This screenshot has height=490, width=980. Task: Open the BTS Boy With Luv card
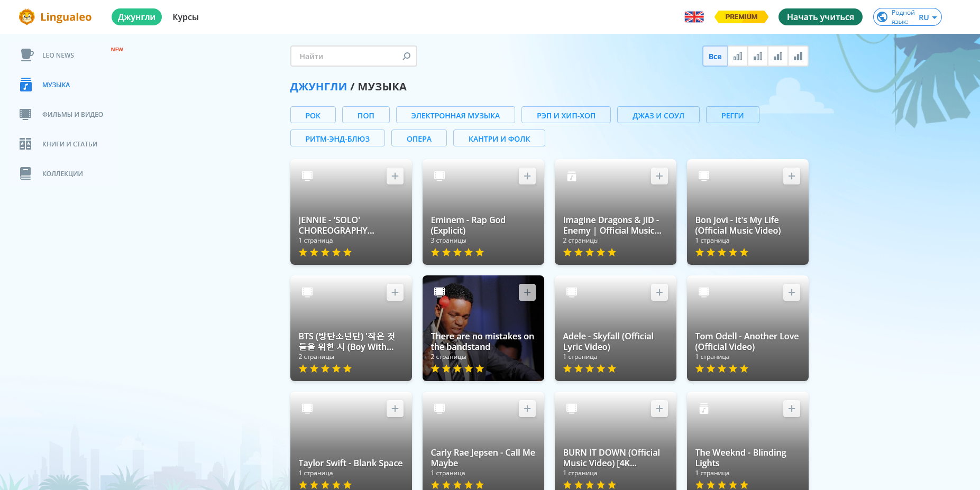pos(351,328)
